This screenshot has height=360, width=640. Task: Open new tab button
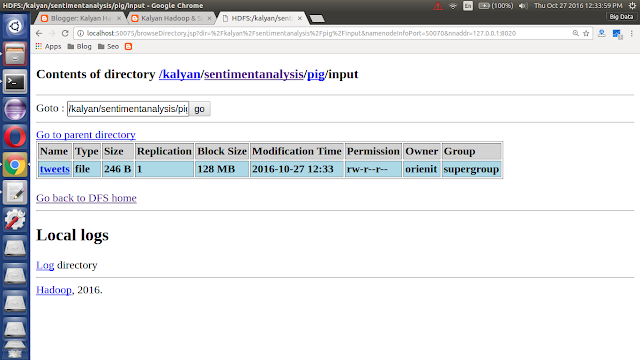pos(317,18)
